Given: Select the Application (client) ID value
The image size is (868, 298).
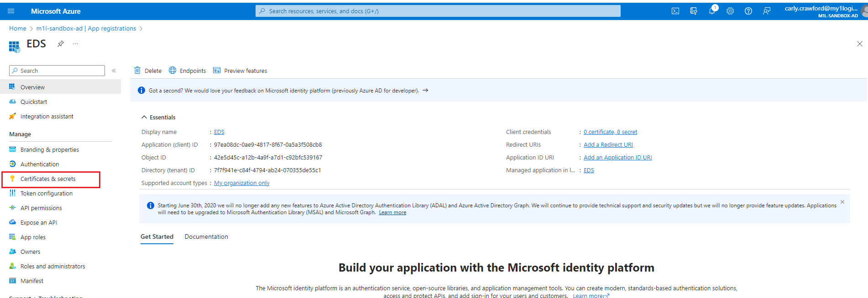Looking at the screenshot, I should point(268,145).
